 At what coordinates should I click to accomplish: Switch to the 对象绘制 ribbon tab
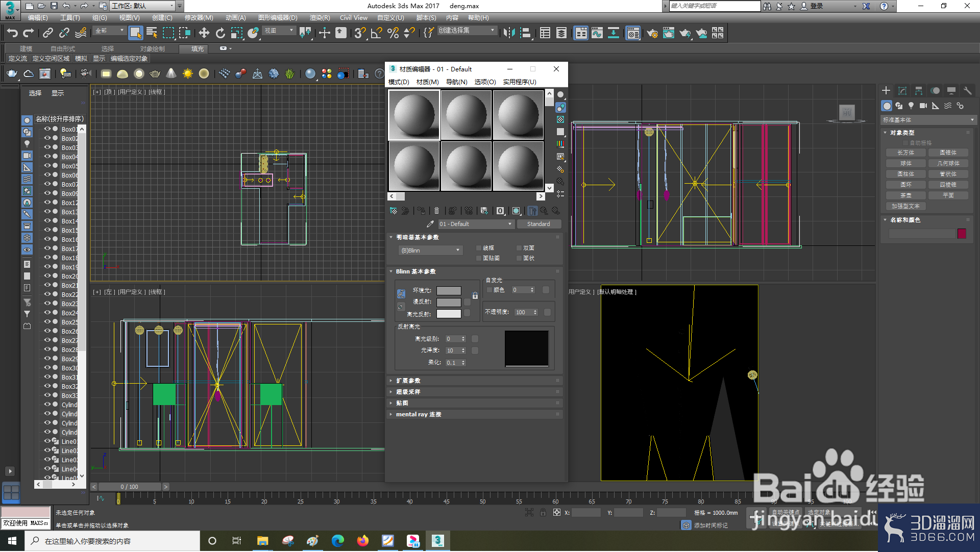[x=153, y=49]
